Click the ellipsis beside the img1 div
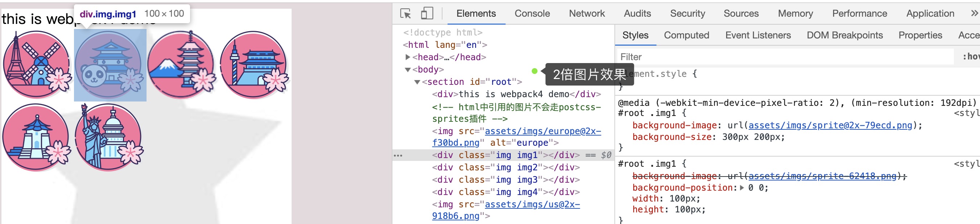Image resolution: width=980 pixels, height=224 pixels. [398, 155]
